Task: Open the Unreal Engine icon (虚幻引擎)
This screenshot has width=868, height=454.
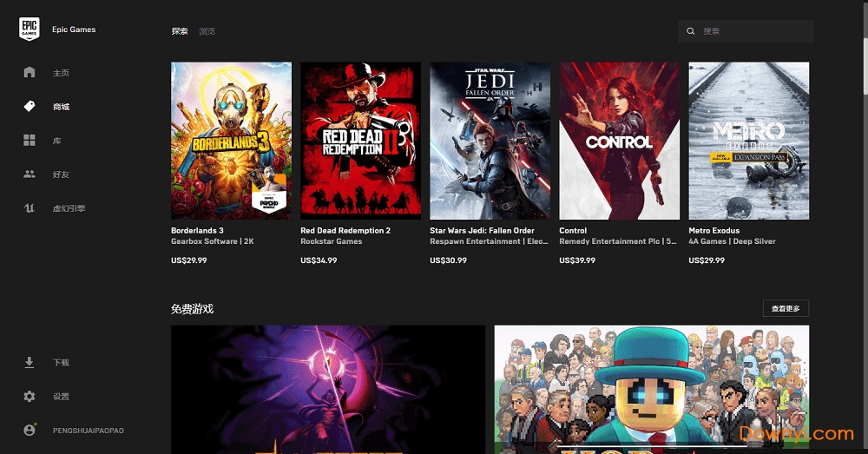Action: point(30,208)
